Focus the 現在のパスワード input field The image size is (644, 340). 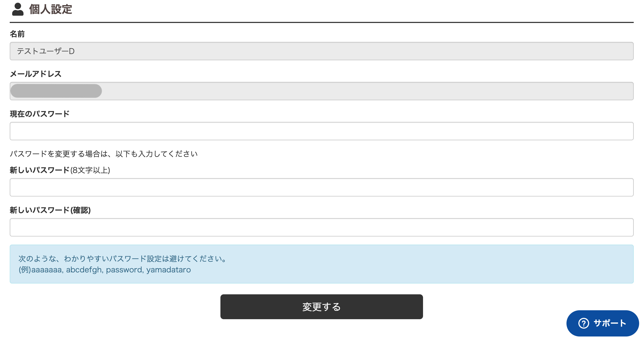coord(321,131)
